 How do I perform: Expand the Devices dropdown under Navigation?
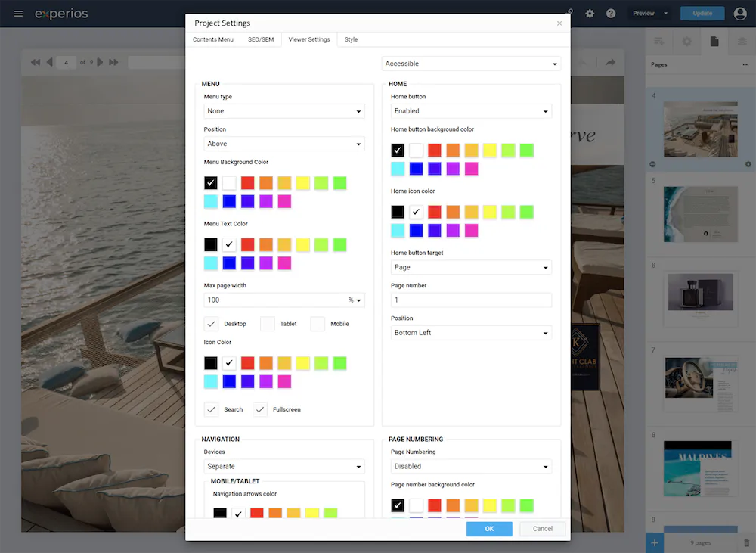point(284,467)
